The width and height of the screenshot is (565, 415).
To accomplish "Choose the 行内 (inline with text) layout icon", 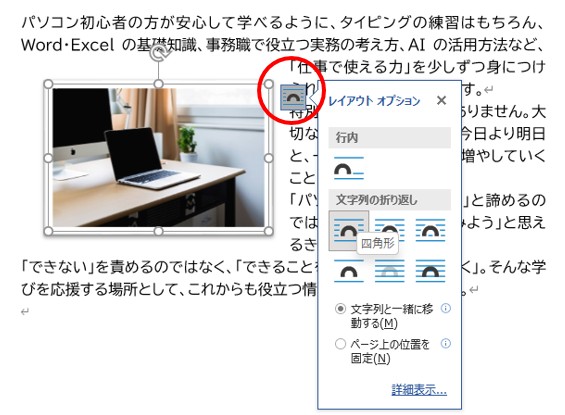I will (349, 168).
